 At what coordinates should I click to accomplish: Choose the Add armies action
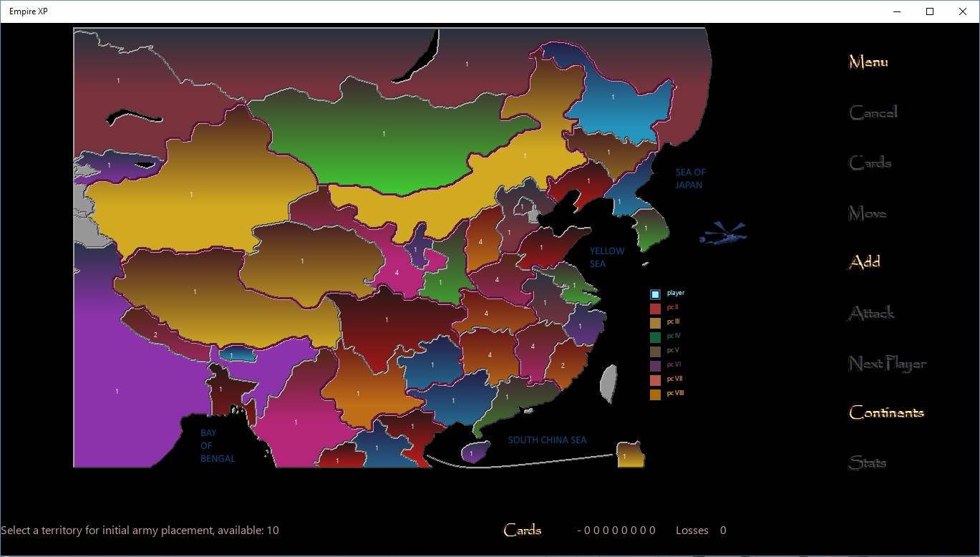[x=864, y=263]
